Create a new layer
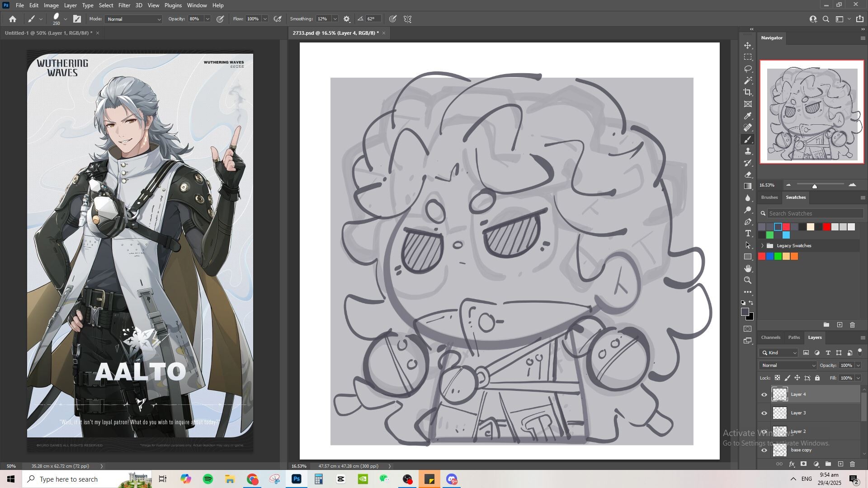 [x=841, y=465]
